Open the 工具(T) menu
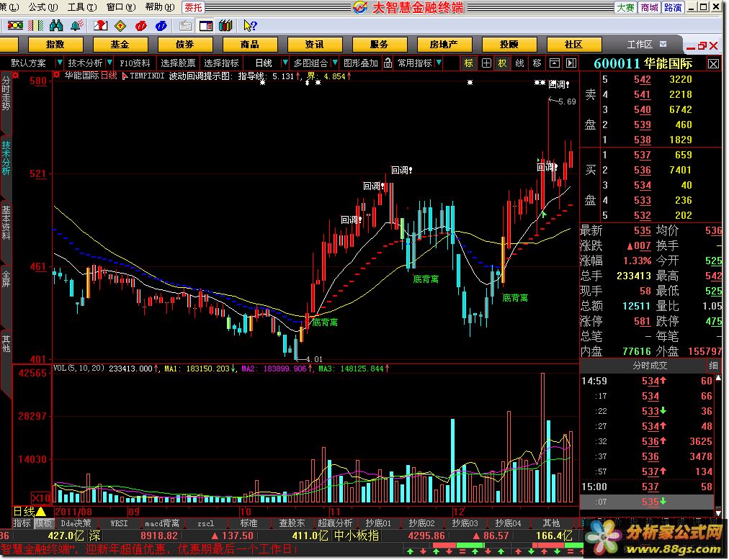The height and width of the screenshot is (560, 729). click(x=82, y=7)
